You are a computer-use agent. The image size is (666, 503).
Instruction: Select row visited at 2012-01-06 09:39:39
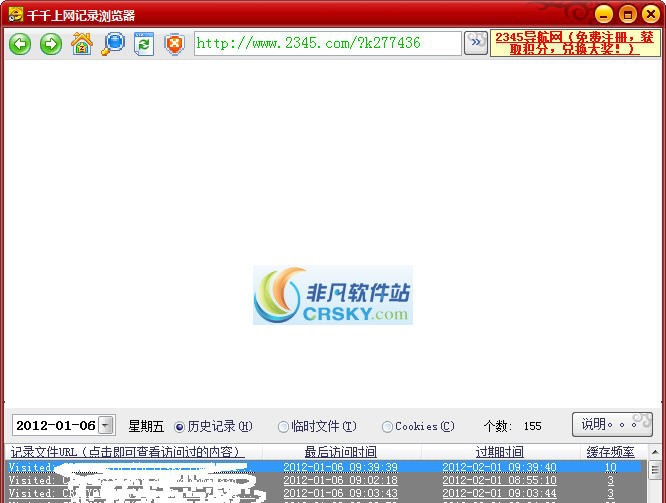(325, 467)
